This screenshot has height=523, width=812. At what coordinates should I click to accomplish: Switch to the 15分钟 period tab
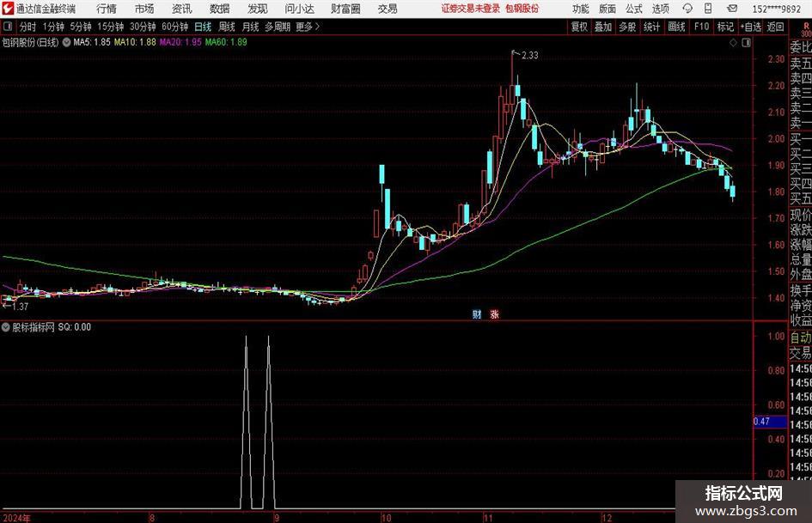click(111, 27)
